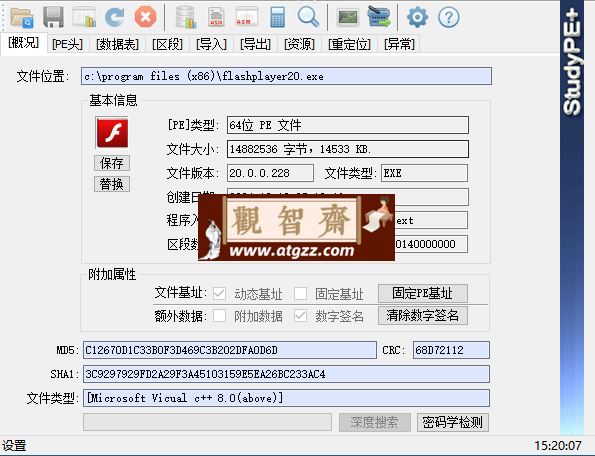Switch to the [概况] tab

pyautogui.click(x=24, y=43)
